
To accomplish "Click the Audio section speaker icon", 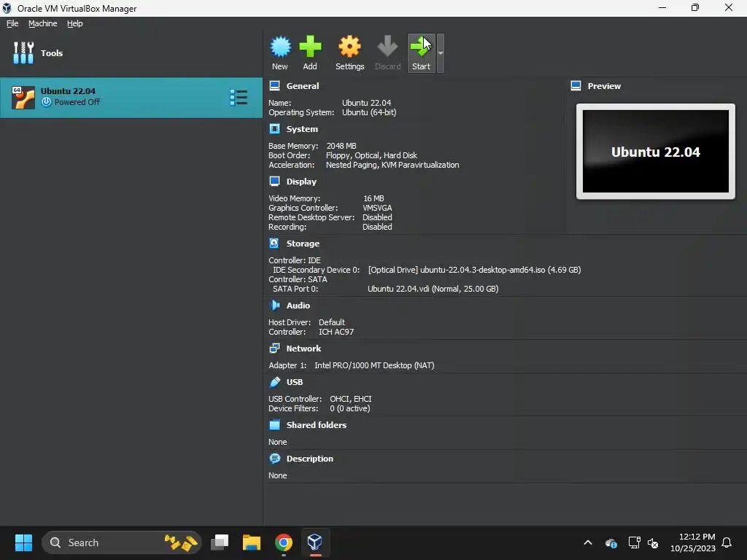I will (x=274, y=306).
